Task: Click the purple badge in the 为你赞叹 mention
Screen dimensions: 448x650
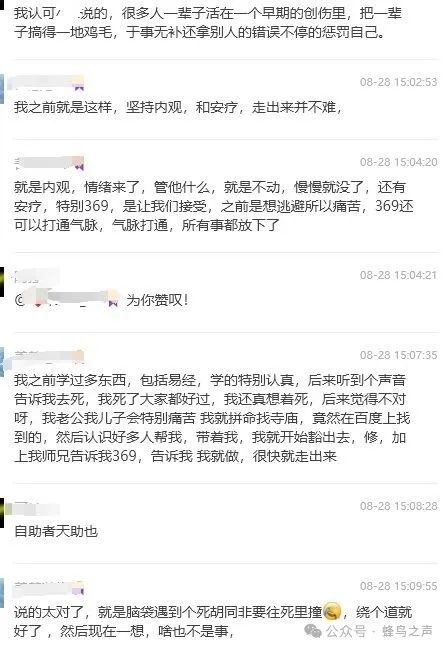Action: [113, 303]
